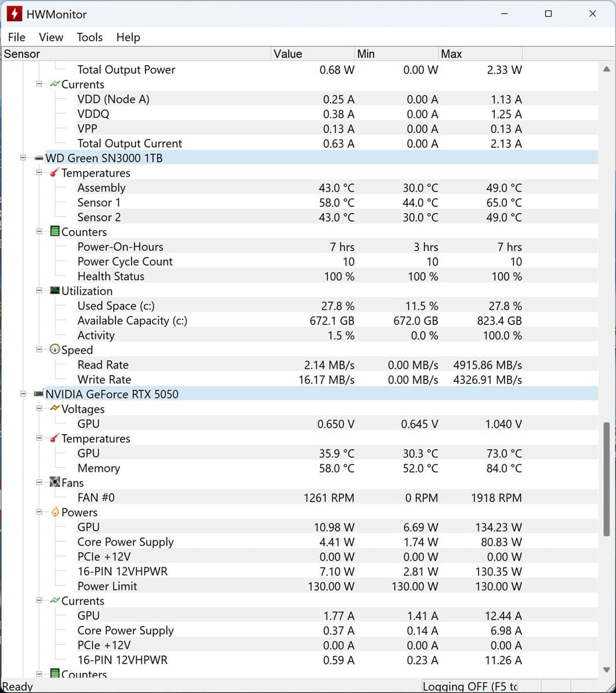The height and width of the screenshot is (693, 616).
Task: Click the vertical scrollbar down arrow
Action: pos(606,670)
